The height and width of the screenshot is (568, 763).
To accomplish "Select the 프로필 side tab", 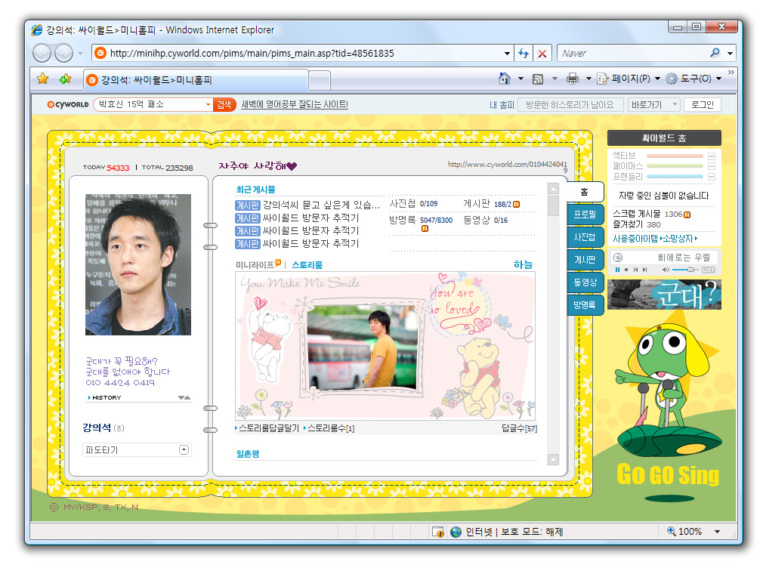I will pyautogui.click(x=585, y=214).
